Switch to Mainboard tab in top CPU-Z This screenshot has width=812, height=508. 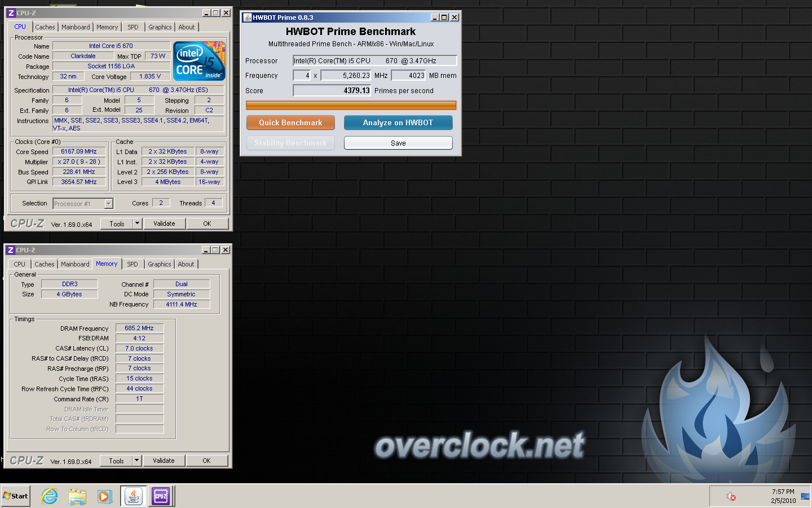(x=76, y=27)
